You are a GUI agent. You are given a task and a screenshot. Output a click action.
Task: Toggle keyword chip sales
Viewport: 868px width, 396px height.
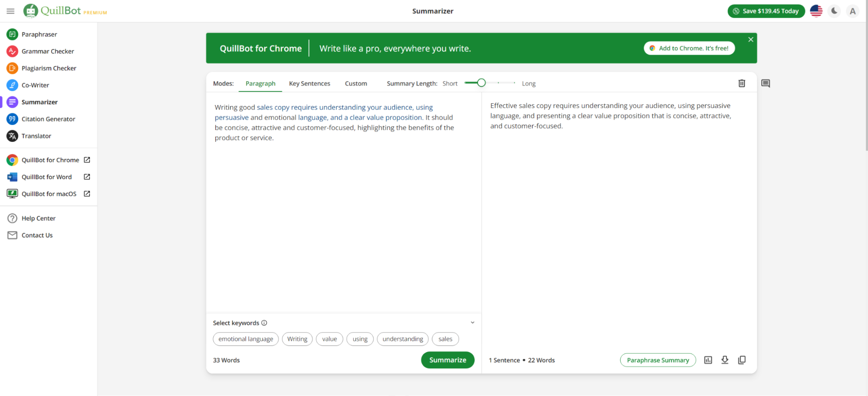point(446,339)
